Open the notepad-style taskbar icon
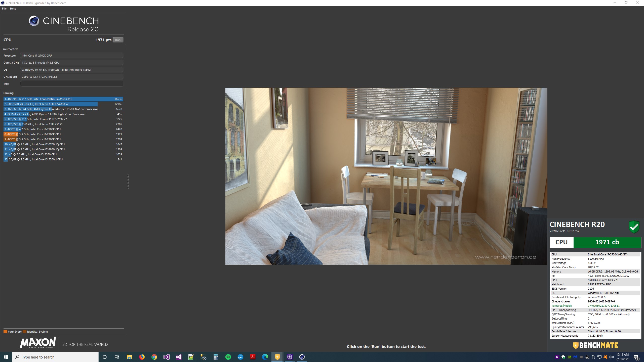This screenshot has width=644, height=362. [x=191, y=357]
